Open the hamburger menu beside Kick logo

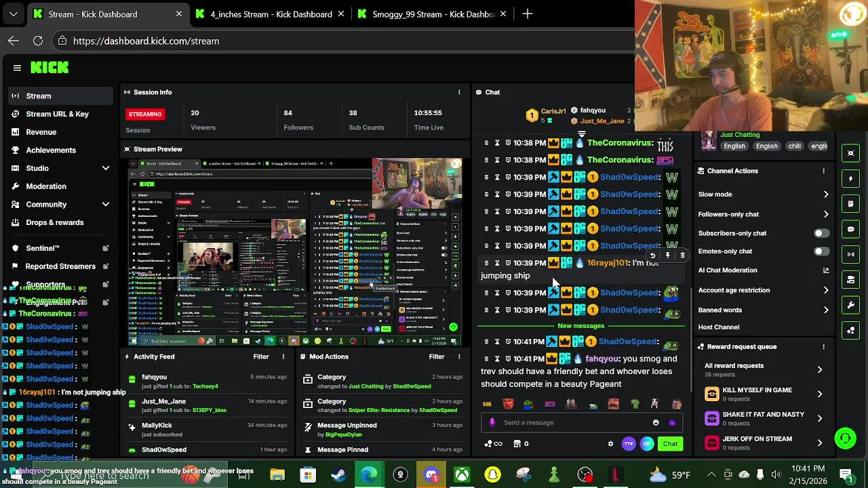pyautogui.click(x=17, y=68)
